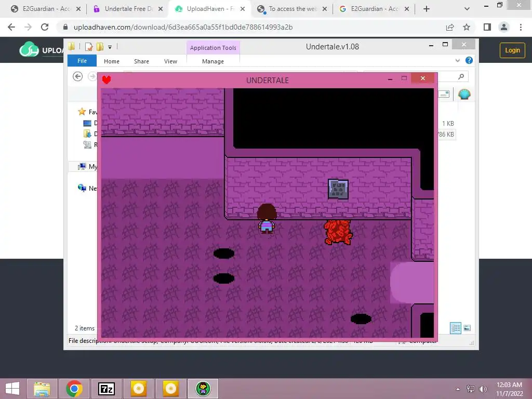Switch Explorer to Details view icon
This screenshot has height=399, width=532.
[456, 328]
